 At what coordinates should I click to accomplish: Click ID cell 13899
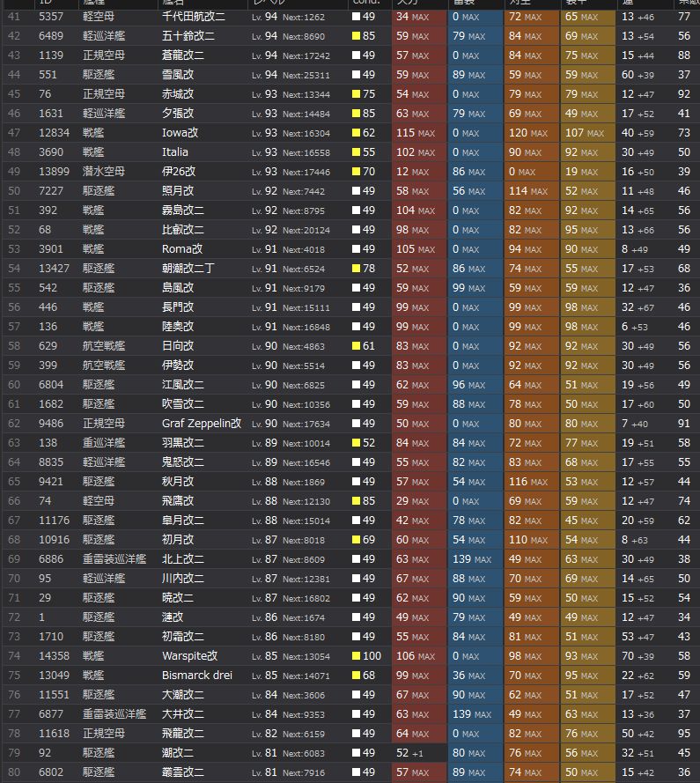pyautogui.click(x=54, y=172)
